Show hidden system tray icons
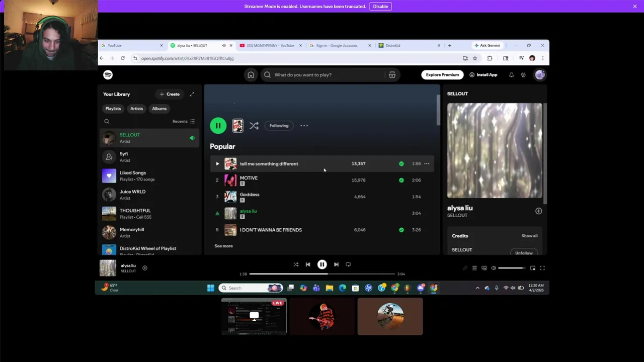The height and width of the screenshot is (362, 644). point(477,288)
